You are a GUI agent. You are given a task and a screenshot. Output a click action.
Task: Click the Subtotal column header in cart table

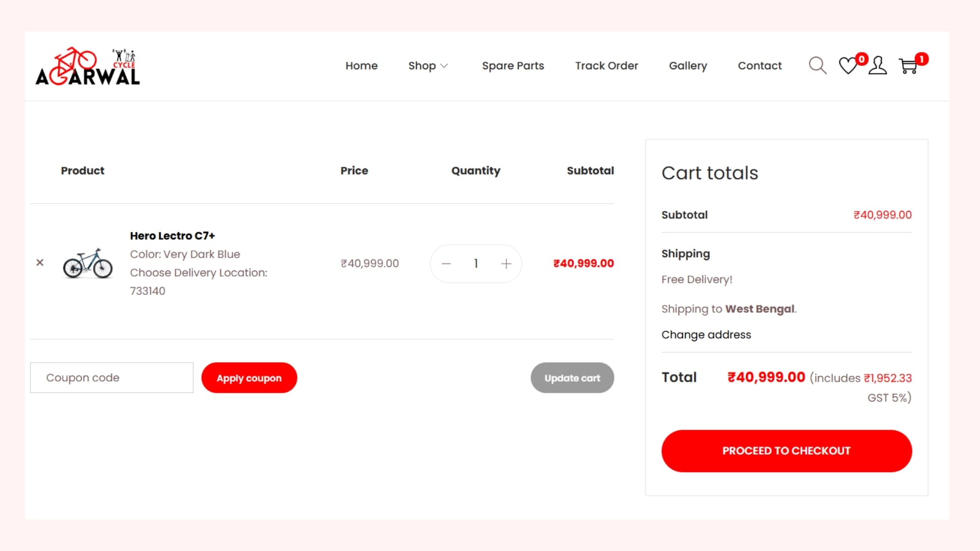point(590,170)
